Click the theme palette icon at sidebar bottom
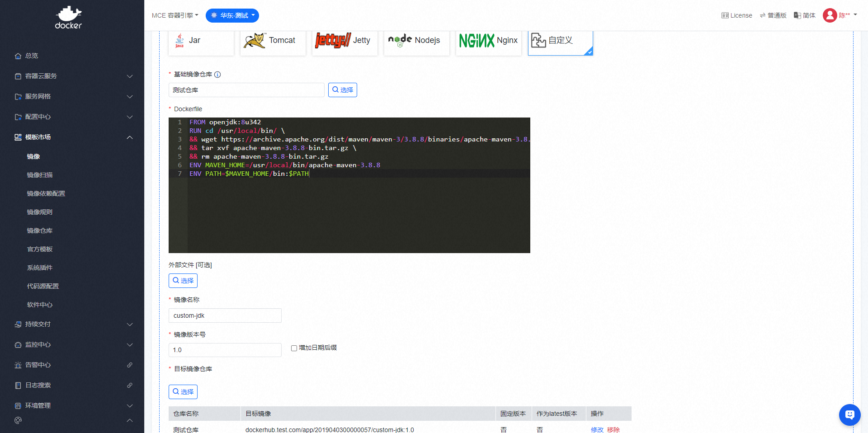This screenshot has width=868, height=433. point(18,420)
